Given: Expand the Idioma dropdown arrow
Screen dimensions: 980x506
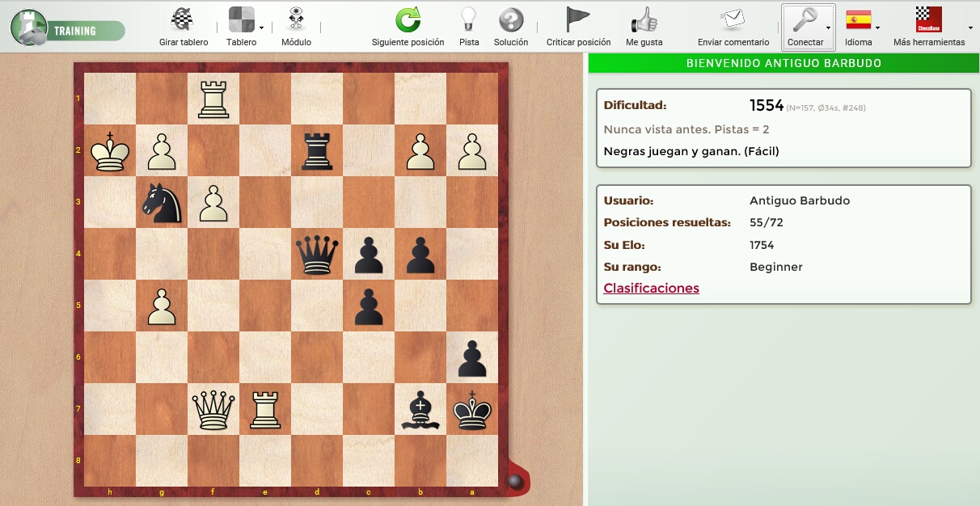Looking at the screenshot, I should pyautogui.click(x=877, y=27).
